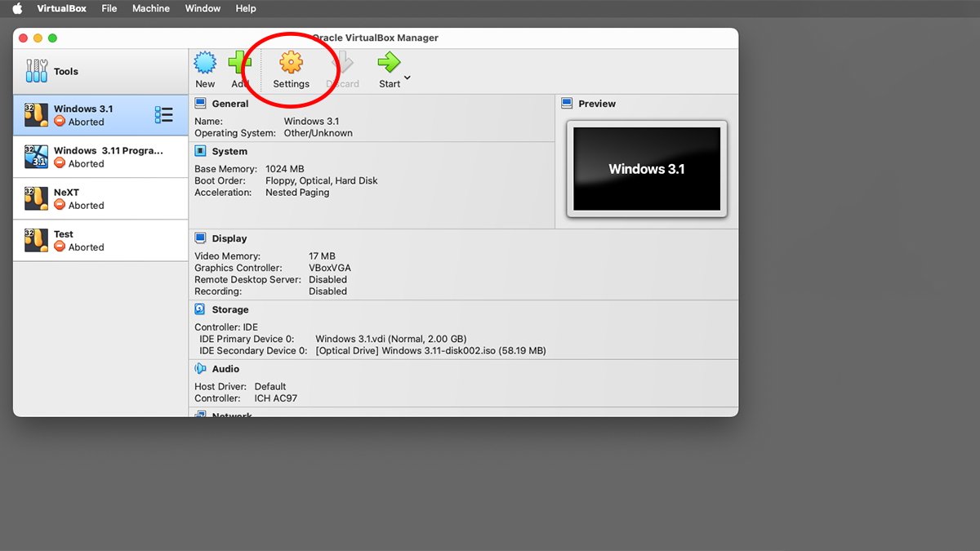This screenshot has height=551, width=980.
Task: Click the green zoom window button
Action: click(x=52, y=38)
